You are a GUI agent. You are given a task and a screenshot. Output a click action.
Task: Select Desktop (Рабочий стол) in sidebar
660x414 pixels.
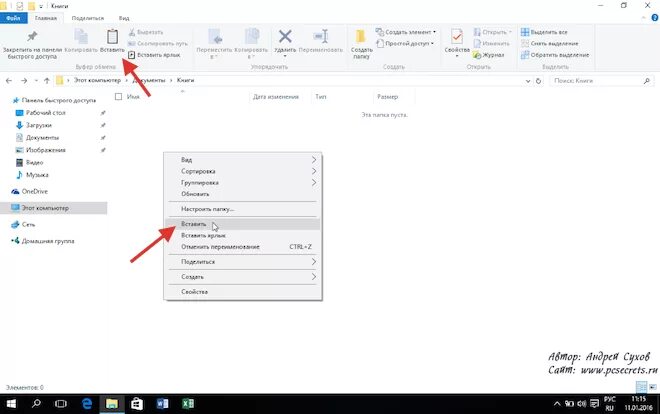point(40,113)
